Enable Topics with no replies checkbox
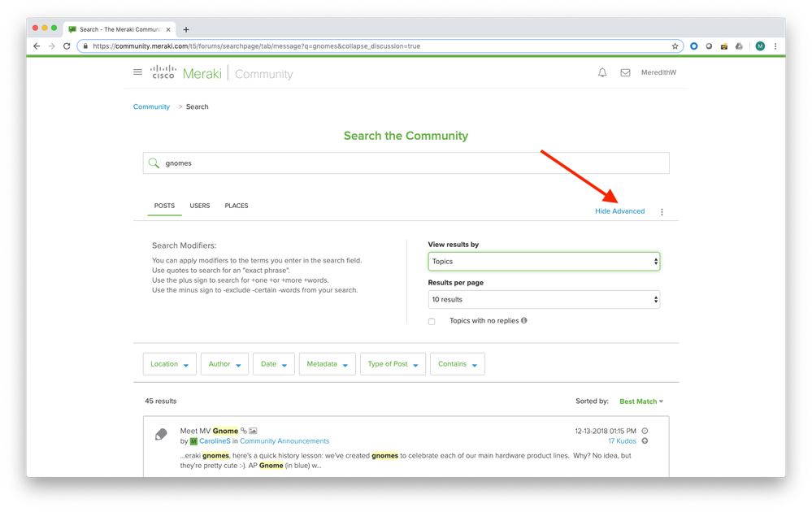The image size is (812, 512). pos(432,321)
